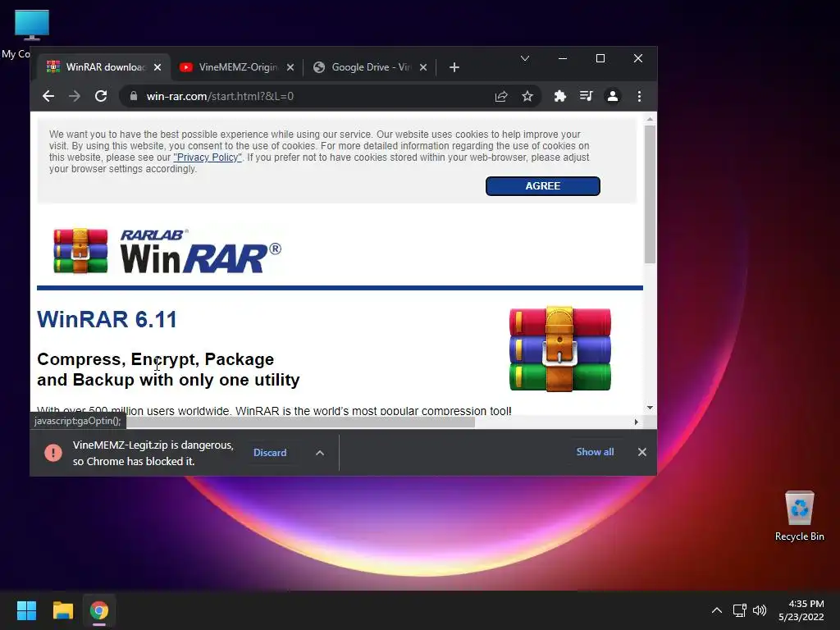The image size is (840, 630).
Task: Open the volume speaker icon
Action: click(x=760, y=610)
